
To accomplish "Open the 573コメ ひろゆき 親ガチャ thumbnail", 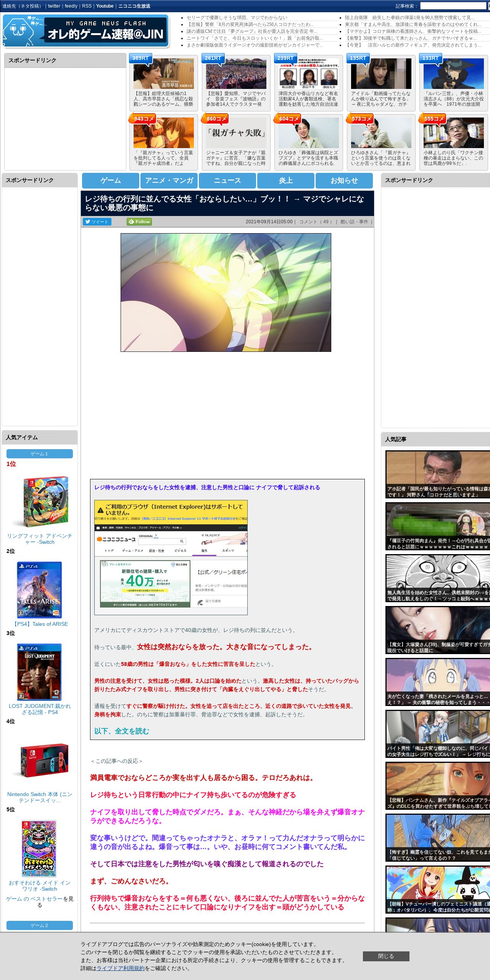I will 381,133.
